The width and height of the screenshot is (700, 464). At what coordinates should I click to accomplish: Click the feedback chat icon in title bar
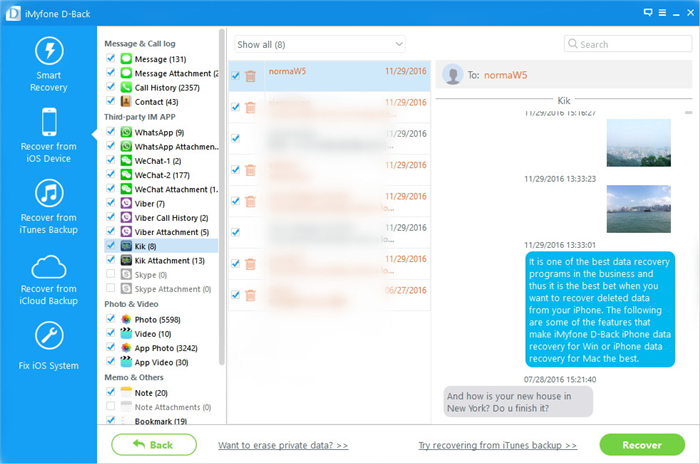(x=648, y=13)
